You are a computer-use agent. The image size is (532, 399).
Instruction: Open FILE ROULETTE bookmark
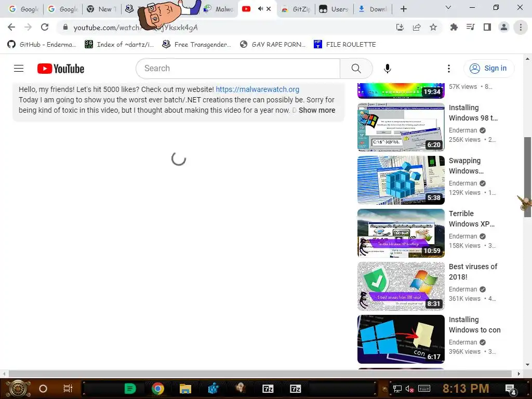(345, 45)
